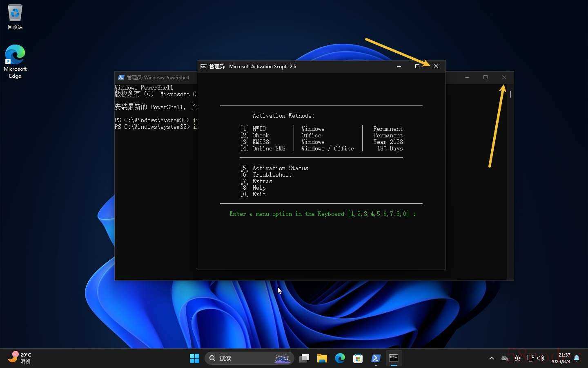Image resolution: width=588 pixels, height=368 pixels.
Task: Click the green 'Enter a menu option' prompt
Action: coord(323,214)
